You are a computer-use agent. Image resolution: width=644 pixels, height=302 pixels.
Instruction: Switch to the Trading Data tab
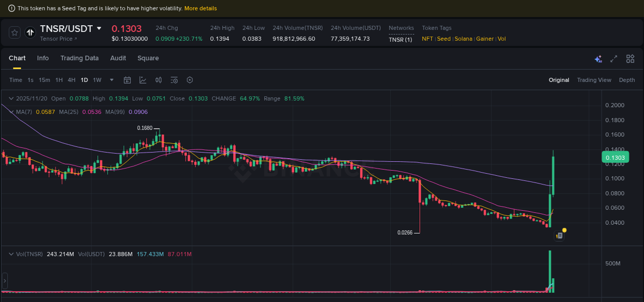(x=79, y=58)
